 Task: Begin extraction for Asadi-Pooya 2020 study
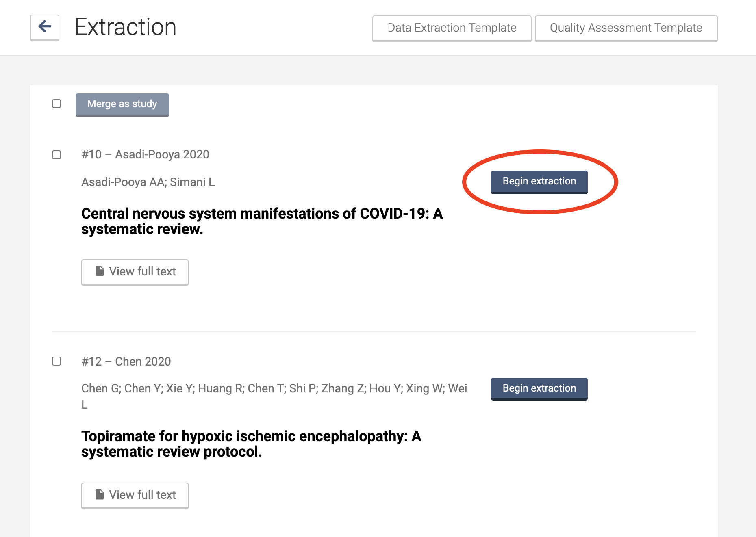tap(539, 182)
